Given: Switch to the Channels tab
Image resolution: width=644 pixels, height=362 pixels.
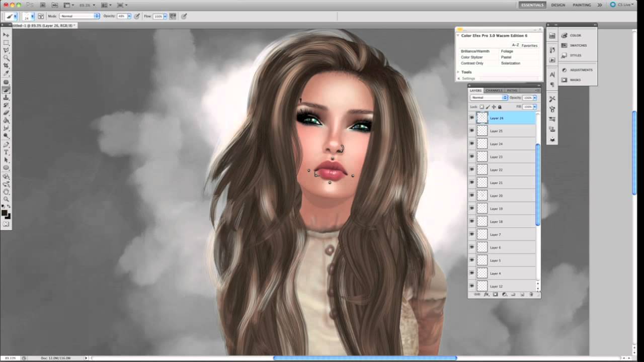Looking at the screenshot, I should point(494,90).
